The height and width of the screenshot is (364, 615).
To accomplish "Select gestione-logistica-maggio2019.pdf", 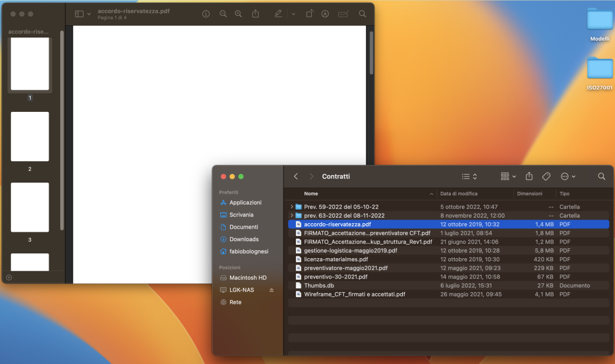I will click(448, 250).
